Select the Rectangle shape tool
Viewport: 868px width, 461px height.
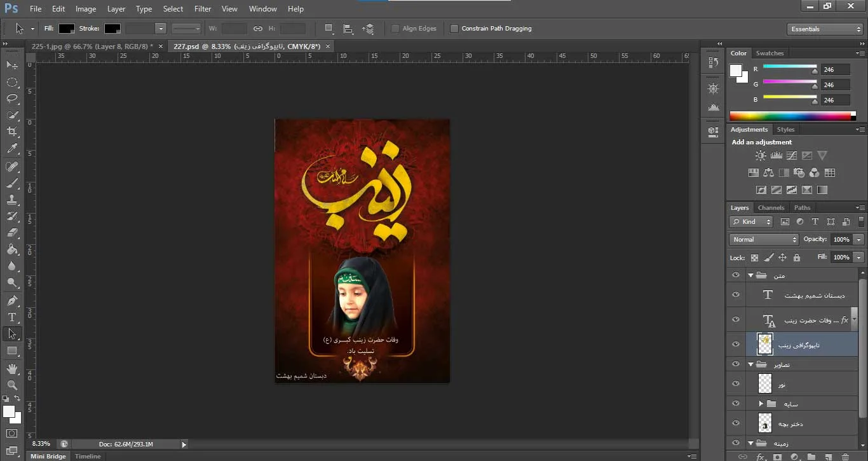coord(12,351)
